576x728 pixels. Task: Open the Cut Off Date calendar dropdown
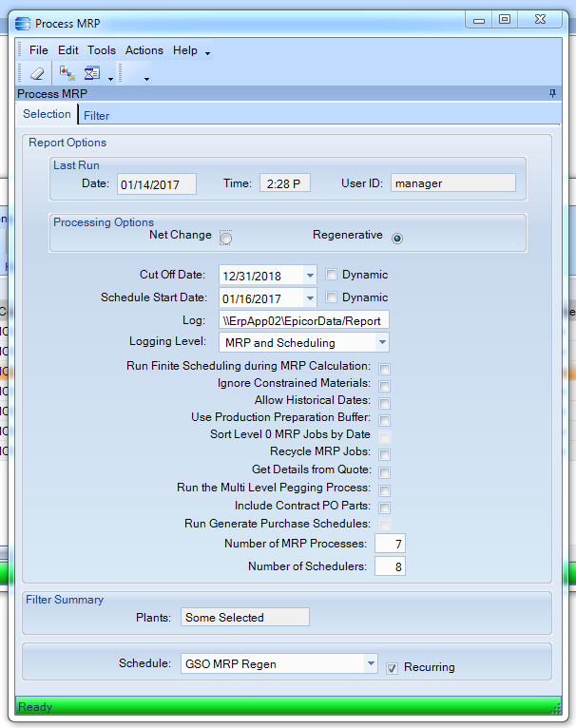point(310,276)
